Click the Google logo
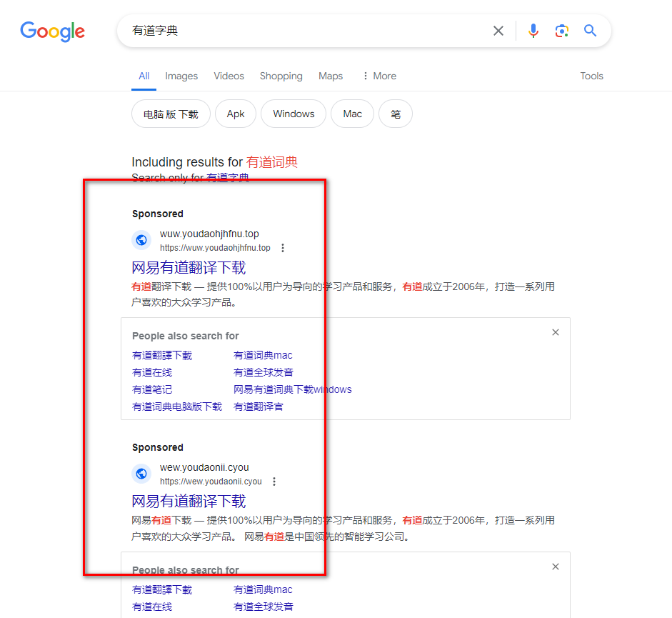 pos(52,31)
